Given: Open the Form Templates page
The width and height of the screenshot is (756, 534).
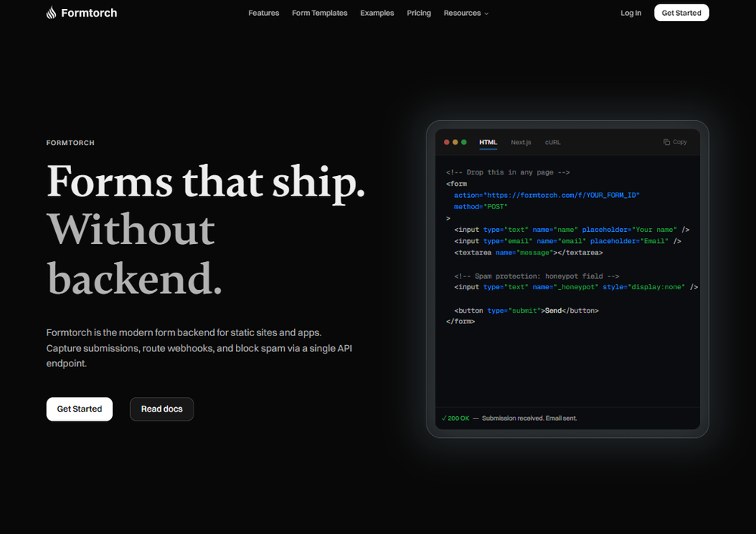Looking at the screenshot, I should 319,13.
